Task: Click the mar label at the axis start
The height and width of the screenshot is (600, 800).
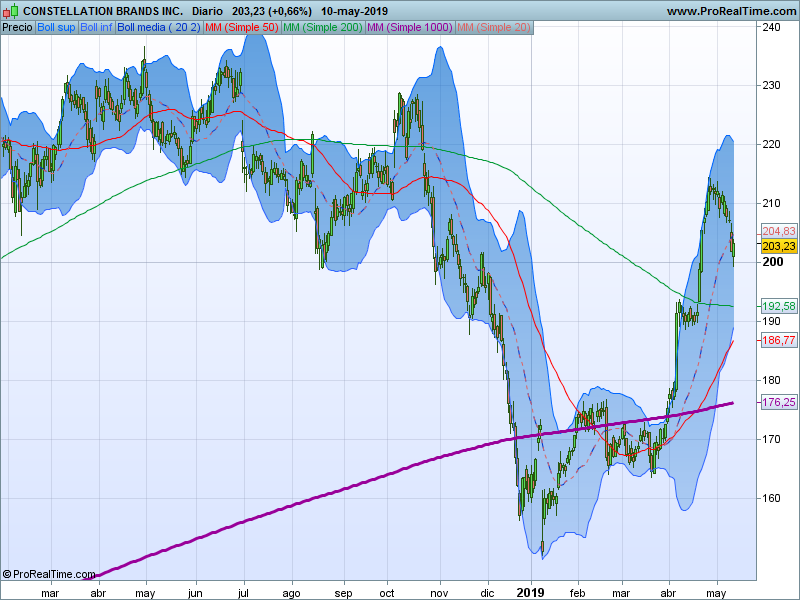Action: point(50,593)
